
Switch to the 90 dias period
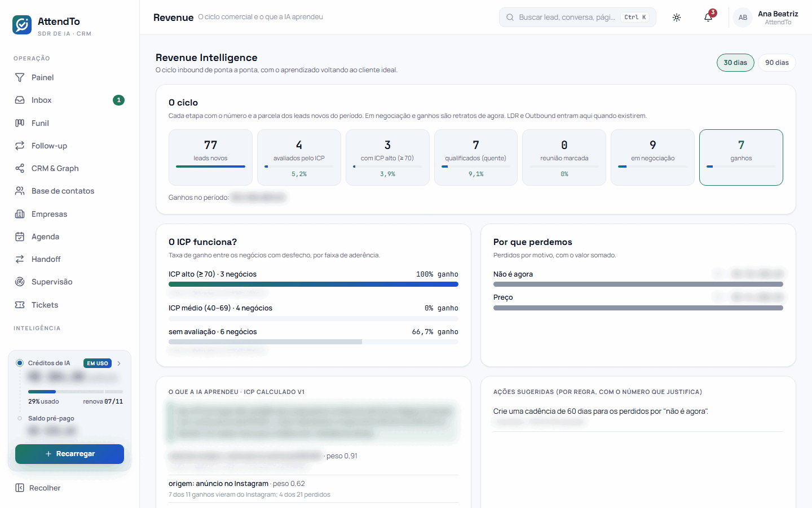pos(777,63)
